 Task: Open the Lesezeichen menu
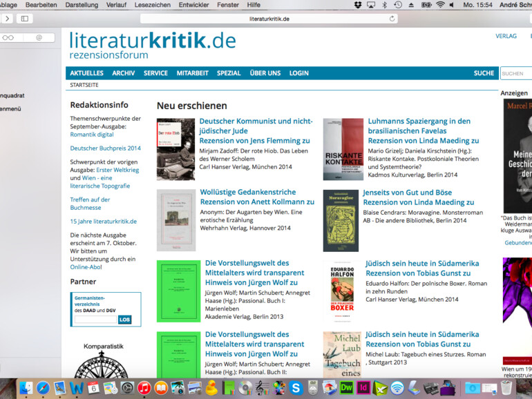click(x=152, y=5)
